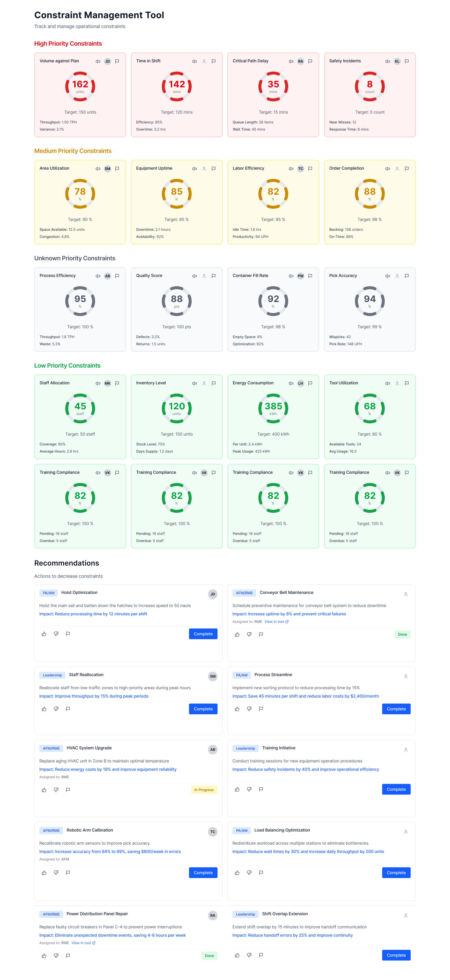Click the 385 kWh gauge on Energy Consumption
The image size is (450, 980).
273,408
